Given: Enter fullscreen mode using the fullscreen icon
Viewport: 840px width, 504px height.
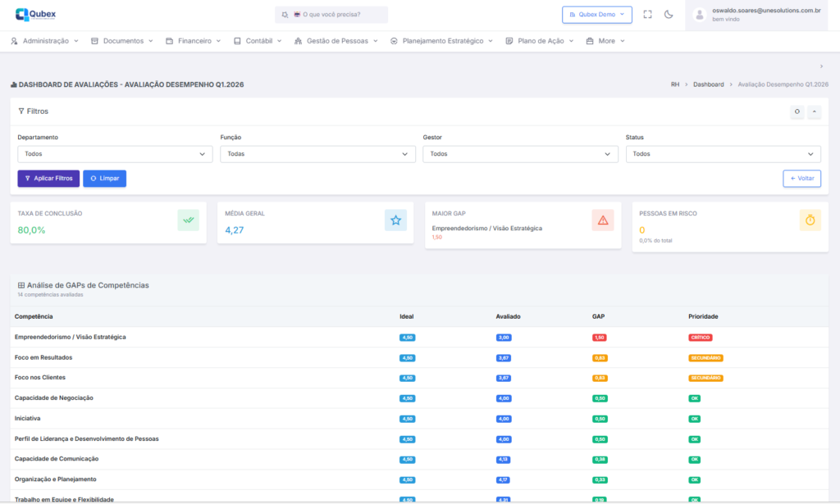Looking at the screenshot, I should coord(648,15).
